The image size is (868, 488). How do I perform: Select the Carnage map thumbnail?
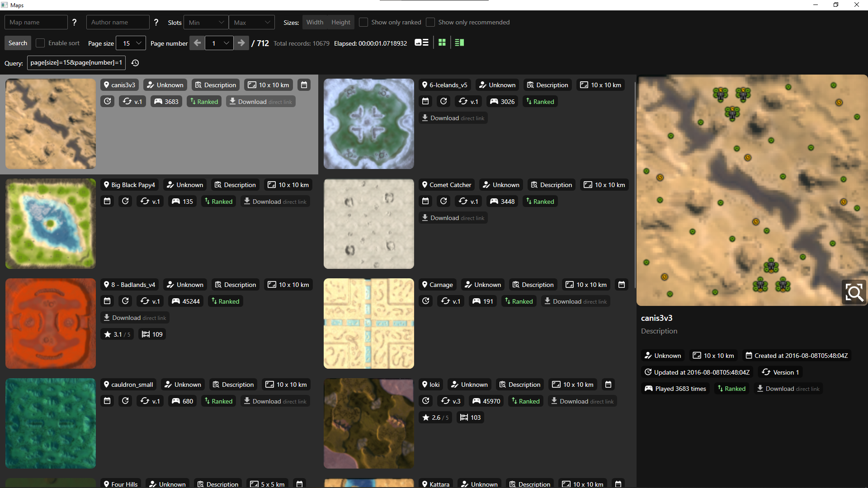pyautogui.click(x=369, y=324)
